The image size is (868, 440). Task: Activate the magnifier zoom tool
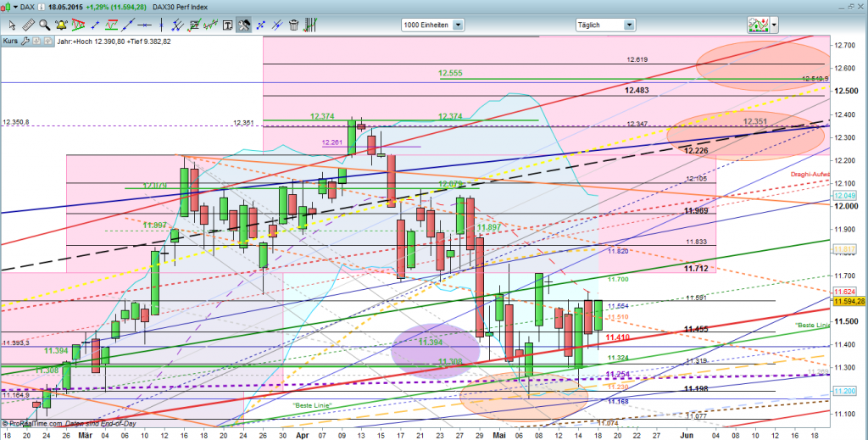click(45, 25)
